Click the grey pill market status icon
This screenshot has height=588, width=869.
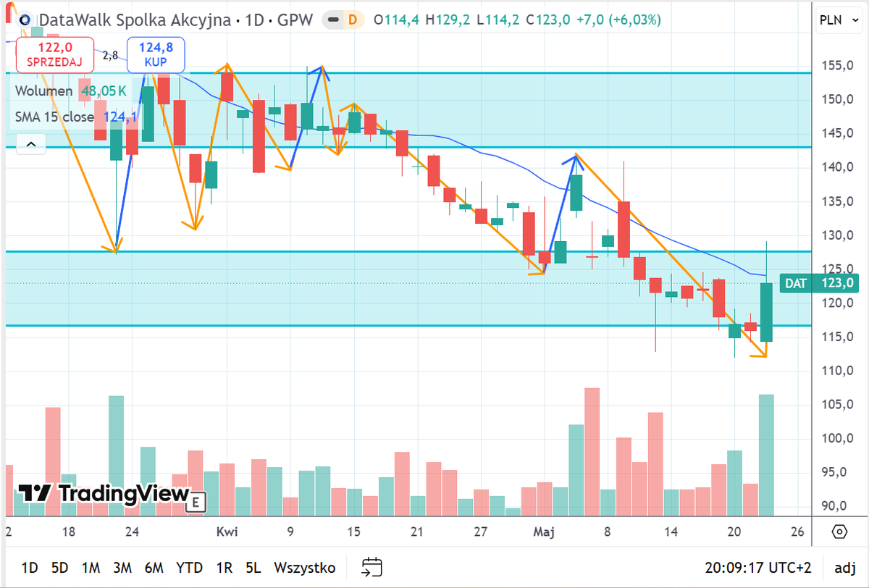(332, 20)
